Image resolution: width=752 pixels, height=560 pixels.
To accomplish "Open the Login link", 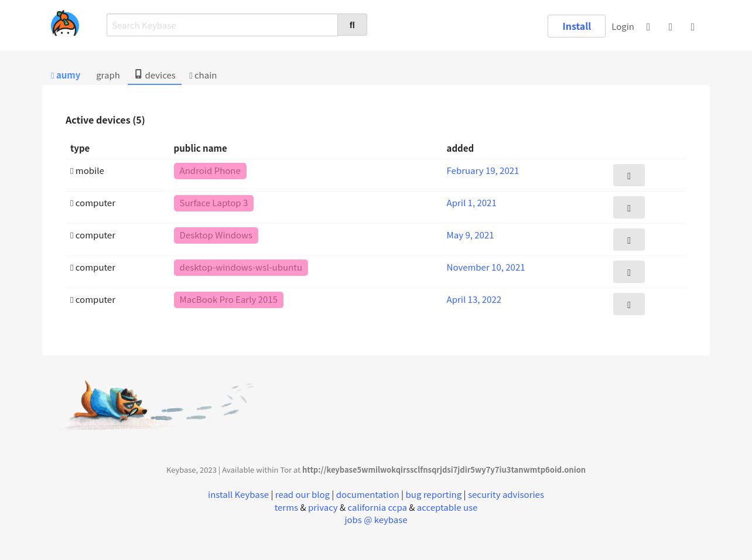I will [623, 26].
